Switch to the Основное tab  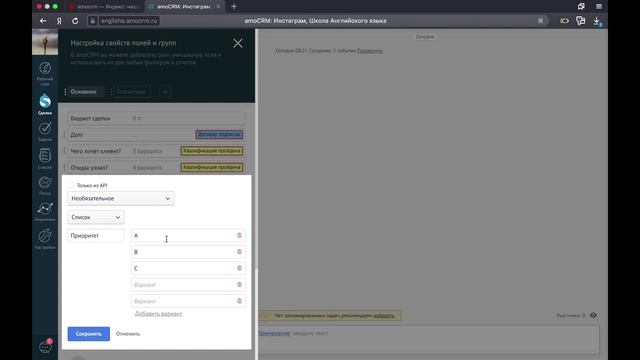pyautogui.click(x=84, y=92)
